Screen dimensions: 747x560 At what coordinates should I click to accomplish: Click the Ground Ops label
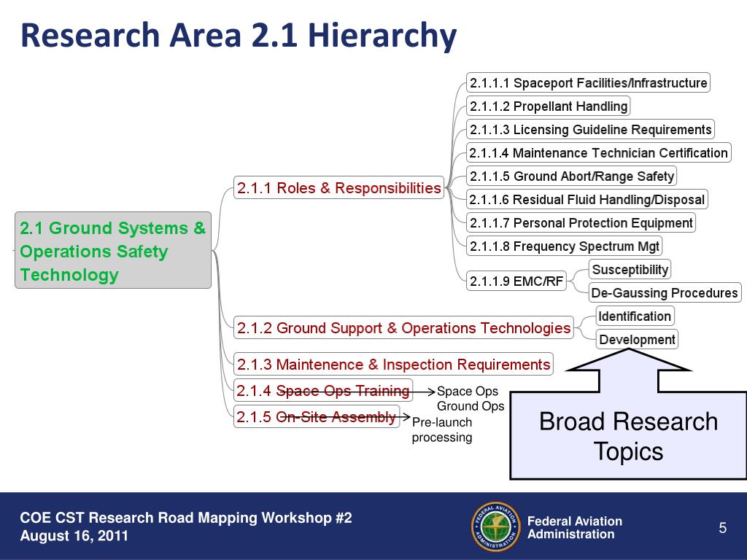[x=471, y=405]
